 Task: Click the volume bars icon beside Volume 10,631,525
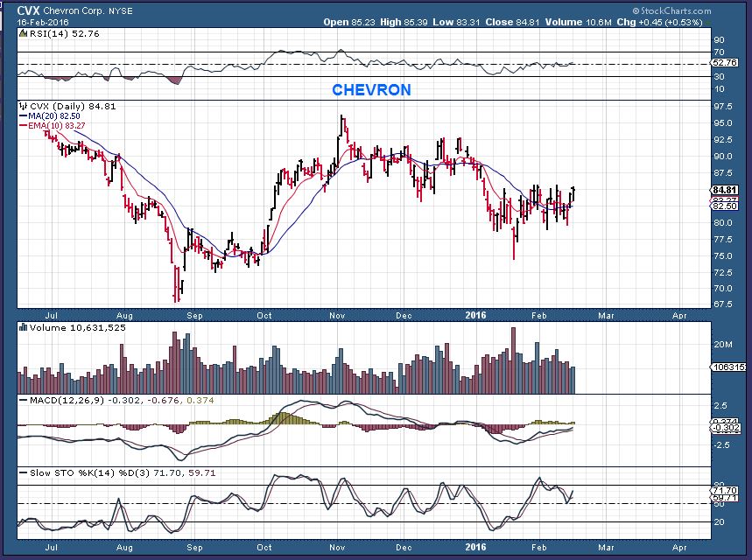[x=23, y=327]
